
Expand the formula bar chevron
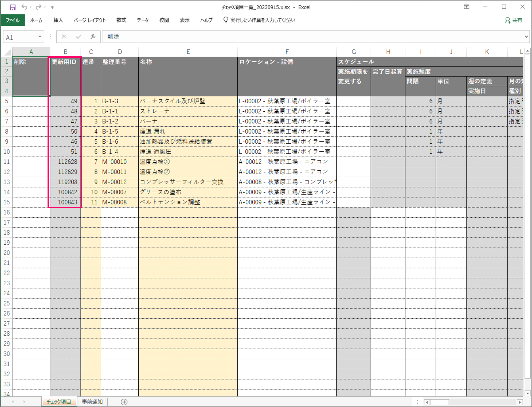526,37
